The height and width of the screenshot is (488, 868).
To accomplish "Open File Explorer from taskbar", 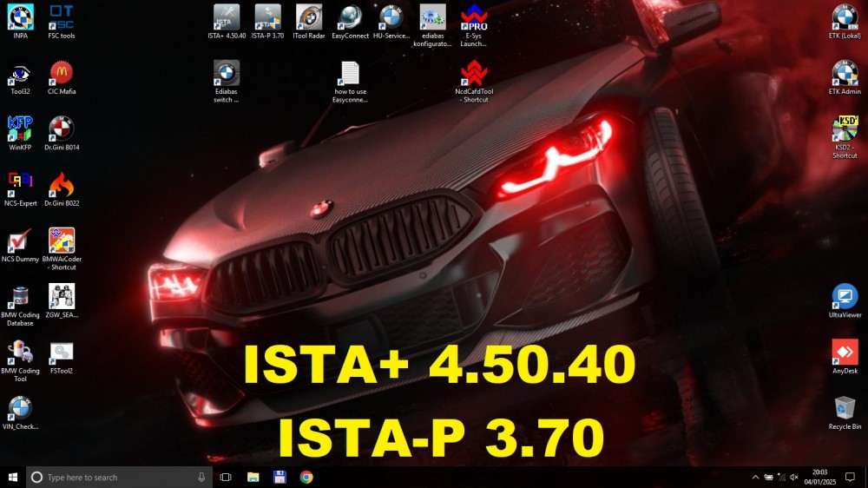I will point(253,477).
